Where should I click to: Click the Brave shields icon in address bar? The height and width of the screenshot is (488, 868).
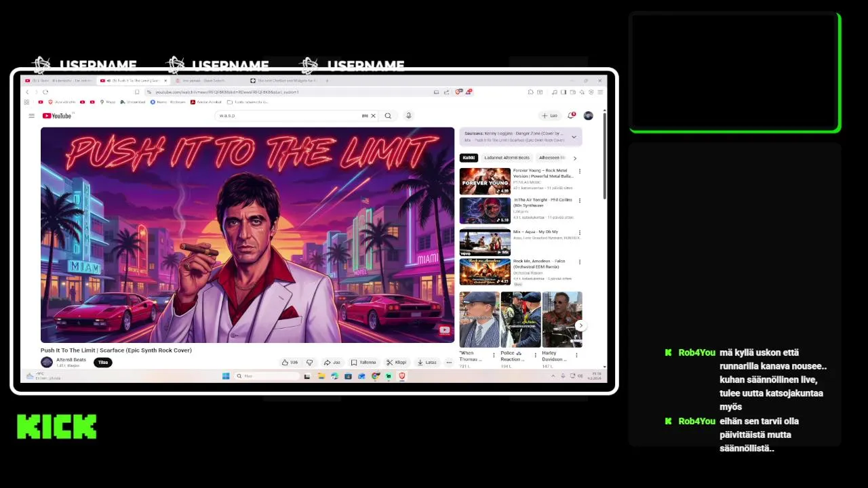pos(459,92)
